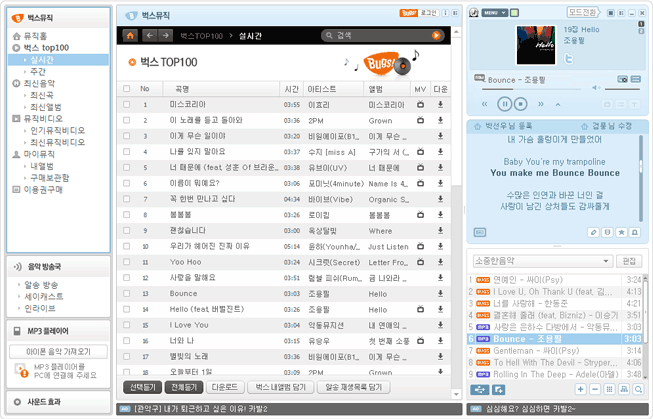The image size is (653, 419).
Task: Stop the player
Action: click(x=520, y=104)
